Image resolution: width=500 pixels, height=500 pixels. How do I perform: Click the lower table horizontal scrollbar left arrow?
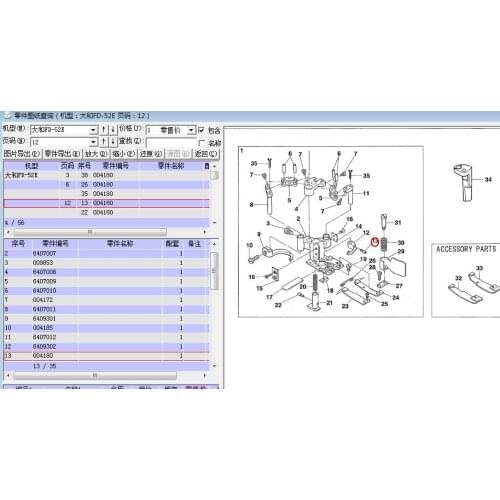[x=8, y=376]
